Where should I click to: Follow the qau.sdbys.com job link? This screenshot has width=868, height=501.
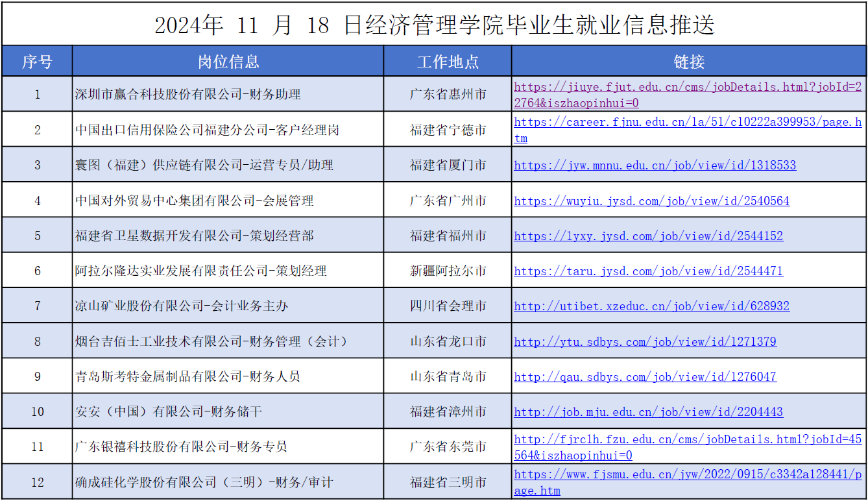[x=645, y=377]
